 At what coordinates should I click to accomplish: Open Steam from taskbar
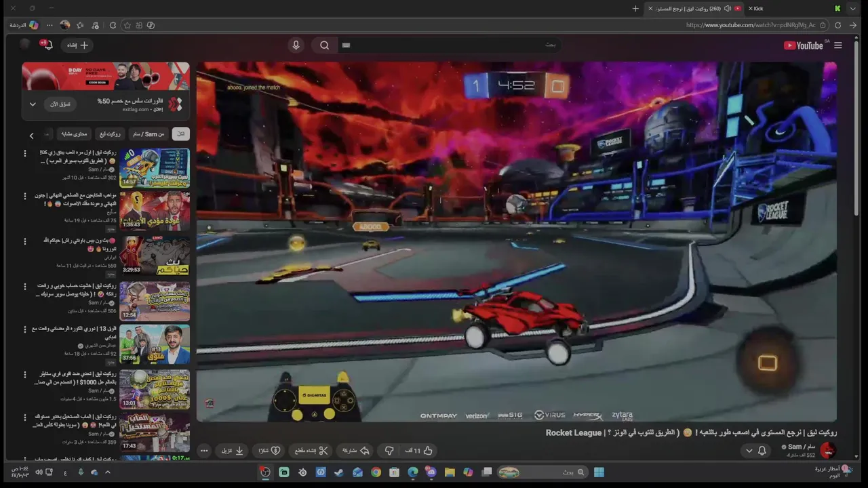(339, 472)
